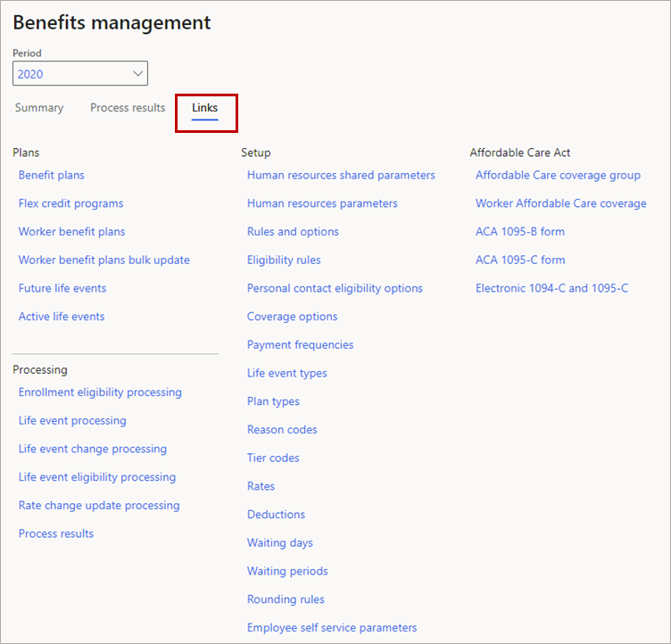Image resolution: width=671 pixels, height=644 pixels.
Task: Open Human resources shared parameters
Action: point(341,176)
